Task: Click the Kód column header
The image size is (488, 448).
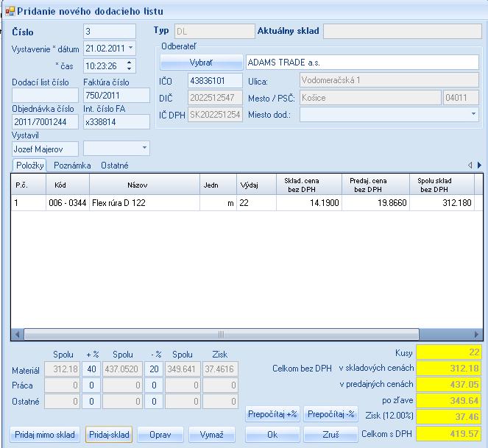Action: pos(68,185)
